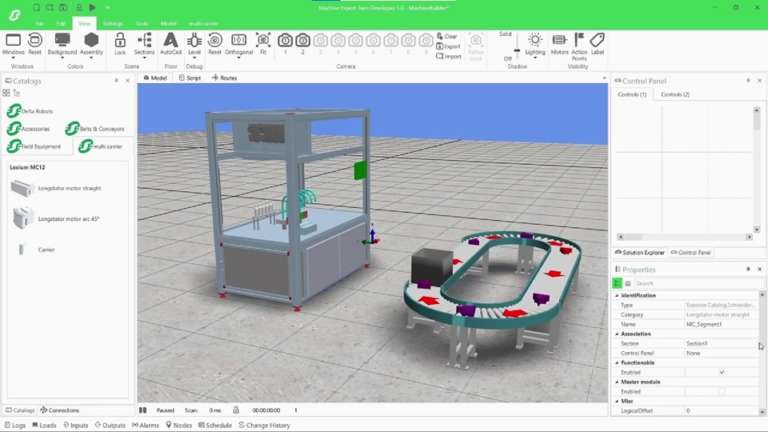768x432 pixels.
Task: Open the multi carrier ribbon tab
Action: [203, 24]
